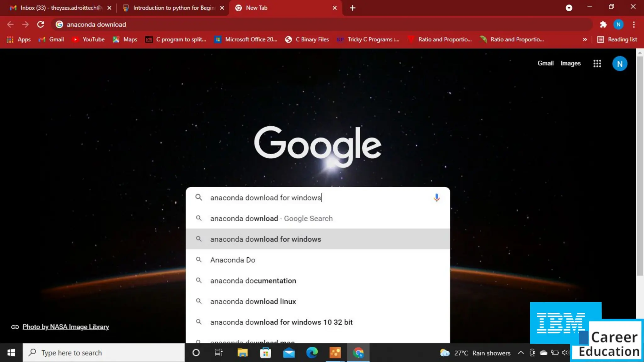Open Photo by NASA Image Library link
The image size is (644, 362).
[65, 327]
